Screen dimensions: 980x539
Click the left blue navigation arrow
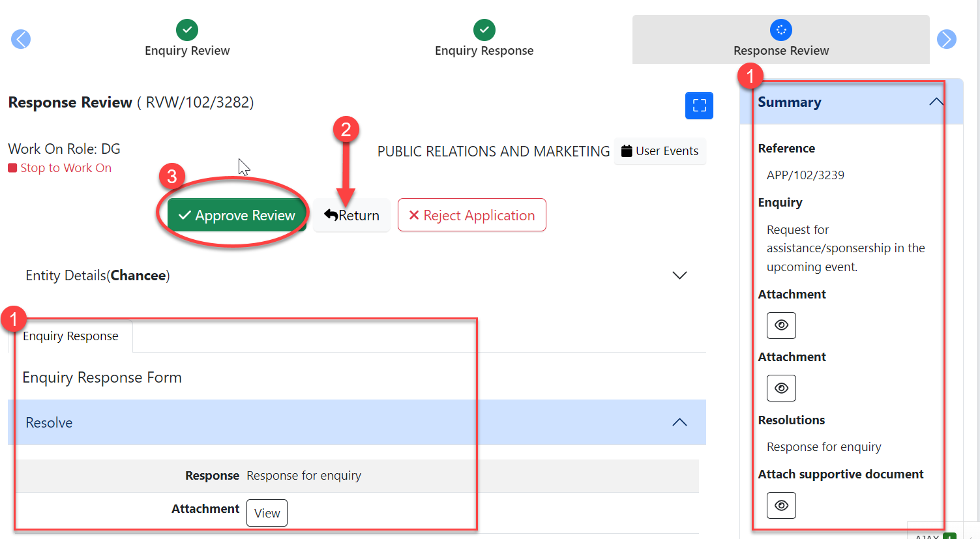coord(21,39)
